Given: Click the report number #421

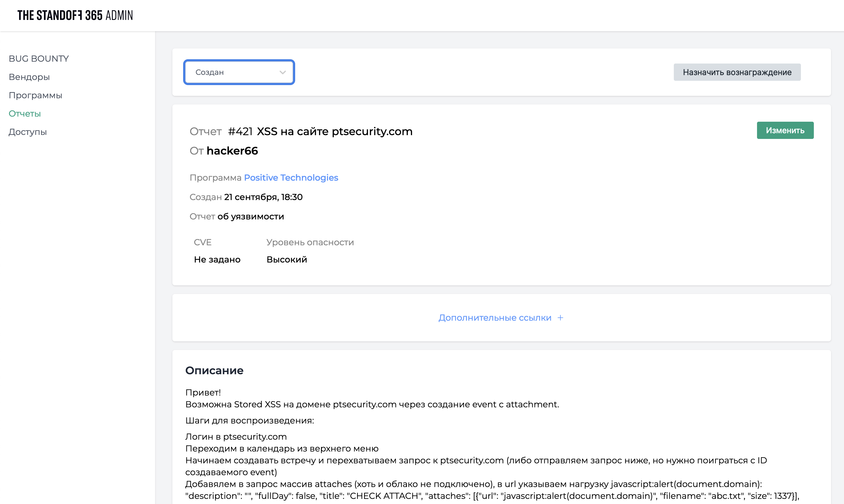Looking at the screenshot, I should (240, 131).
